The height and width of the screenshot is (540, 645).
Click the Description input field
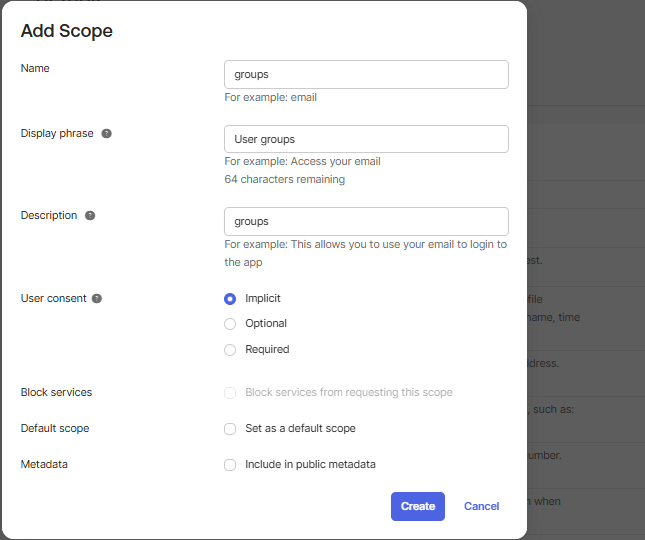366,221
